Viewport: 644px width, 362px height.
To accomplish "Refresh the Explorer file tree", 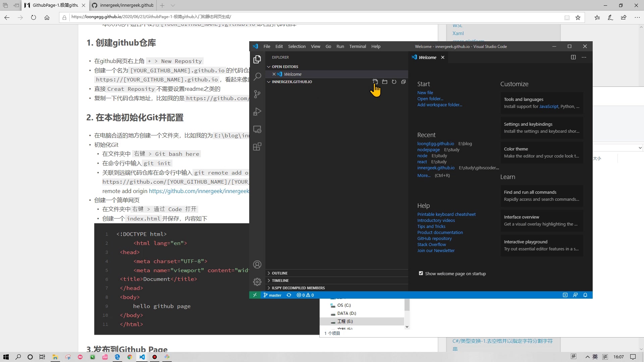I will (394, 82).
